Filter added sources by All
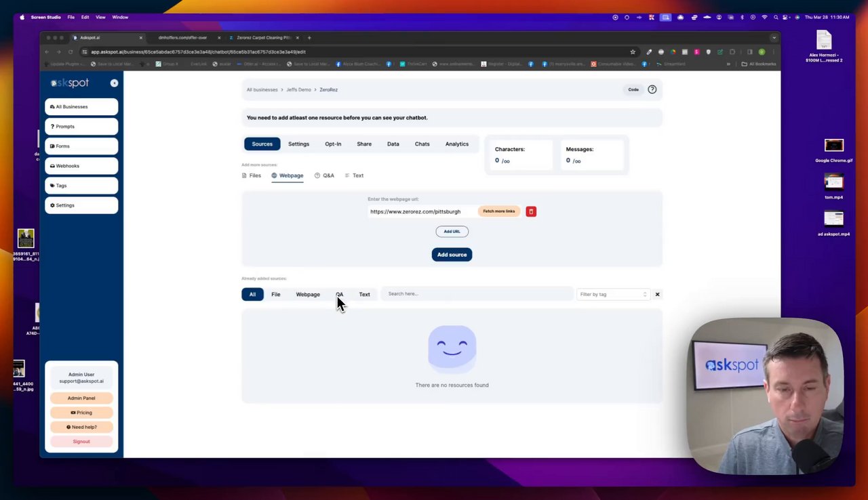Viewport: 868px width, 500px height. (252, 294)
